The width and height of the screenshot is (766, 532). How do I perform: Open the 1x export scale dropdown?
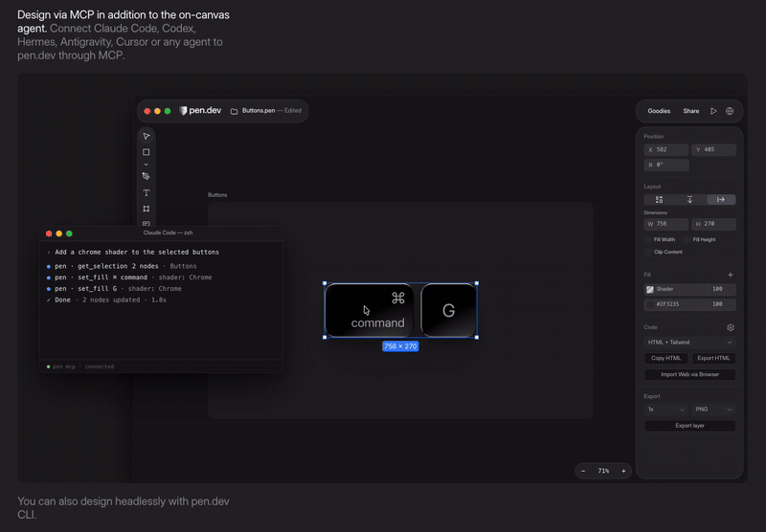(666, 410)
